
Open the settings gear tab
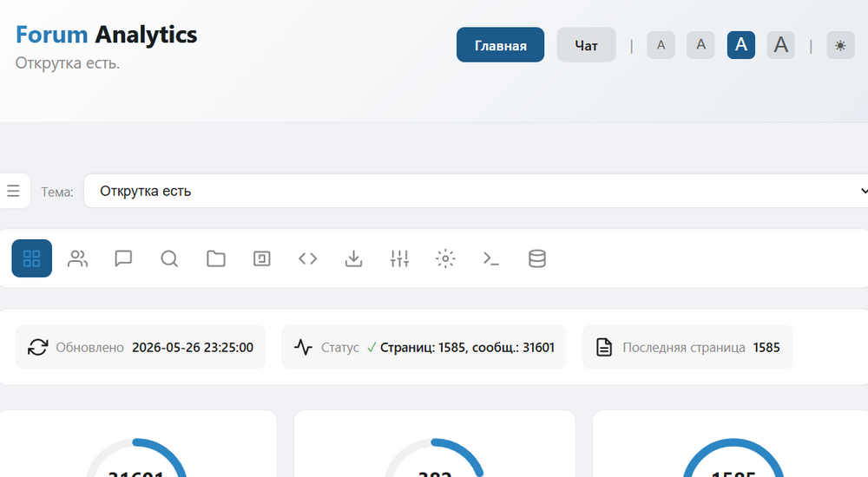[x=445, y=258]
